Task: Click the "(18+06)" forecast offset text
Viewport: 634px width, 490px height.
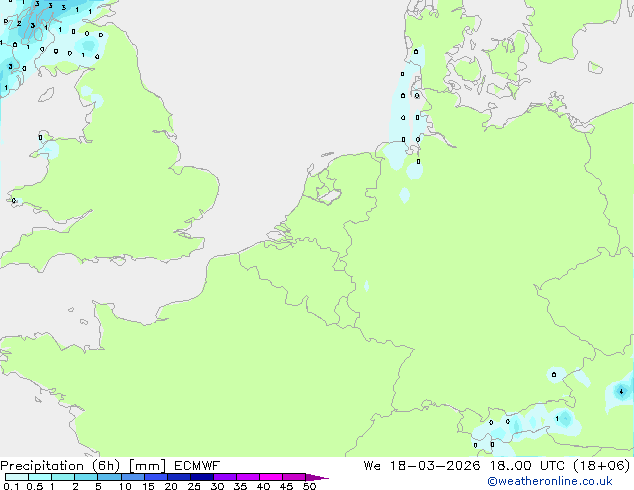Action: pos(602,466)
